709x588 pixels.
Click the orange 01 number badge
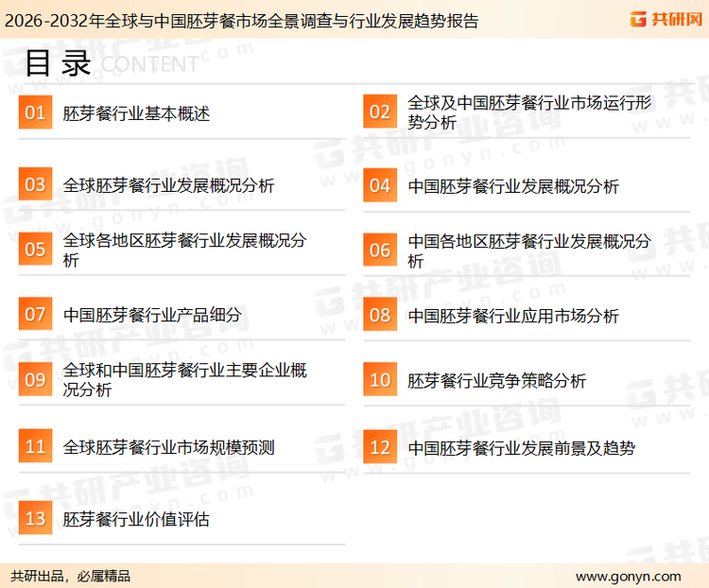tap(35, 113)
